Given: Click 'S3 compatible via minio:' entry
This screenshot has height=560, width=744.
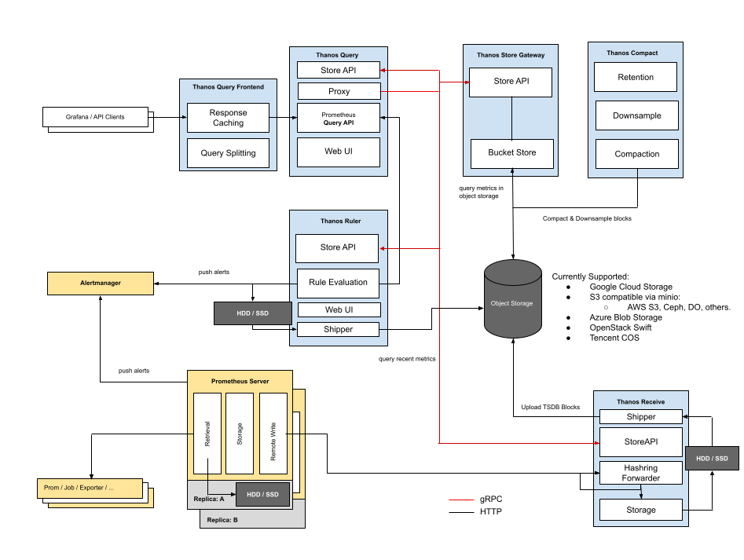Looking at the screenshot, I should [x=635, y=297].
